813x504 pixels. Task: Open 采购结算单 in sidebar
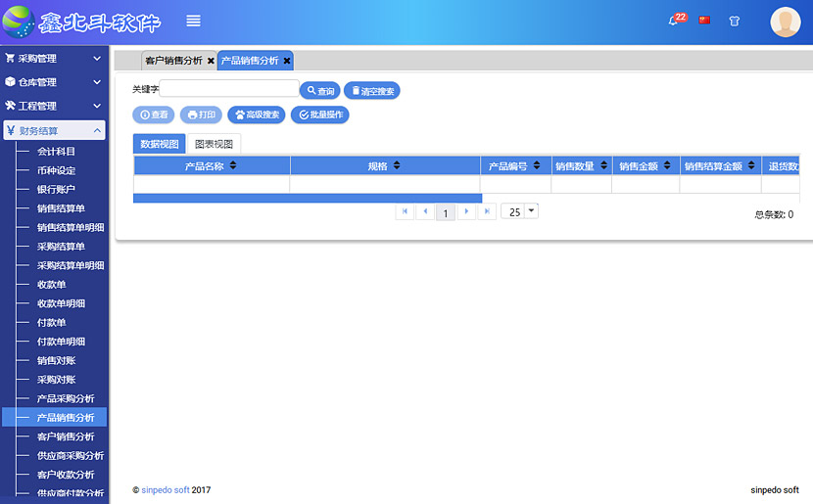click(x=61, y=246)
